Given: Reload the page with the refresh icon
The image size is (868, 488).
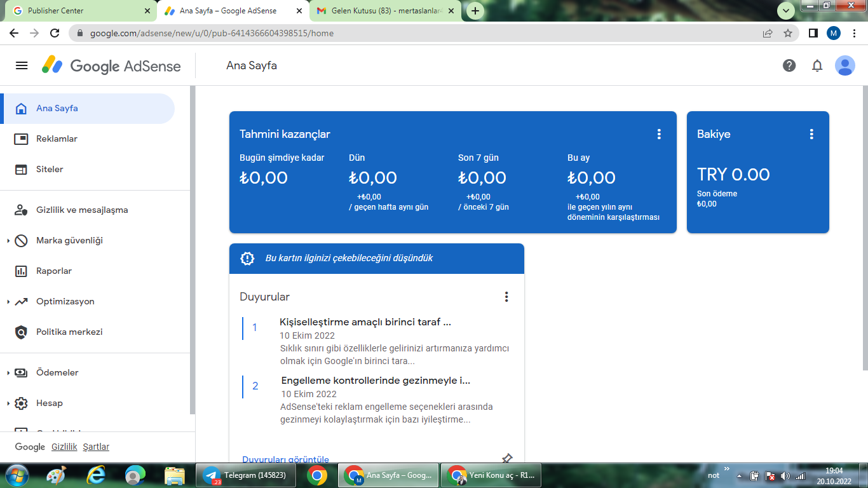Looking at the screenshot, I should pyautogui.click(x=55, y=33).
